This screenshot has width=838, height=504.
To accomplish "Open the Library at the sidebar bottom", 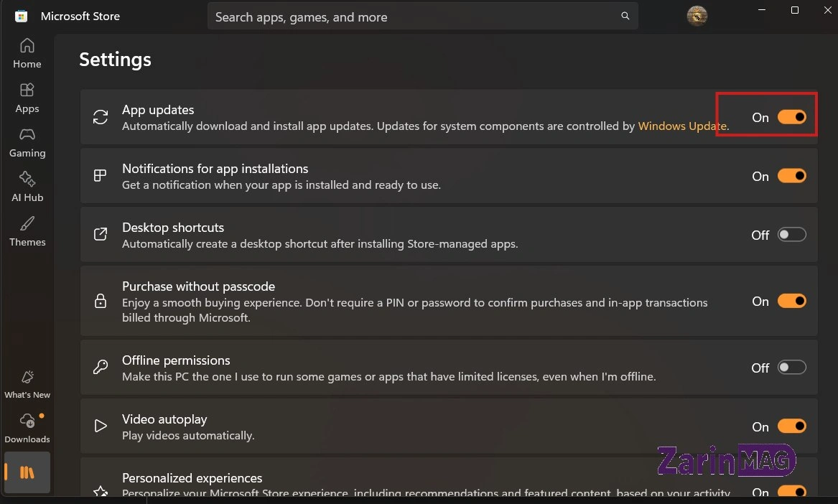I will (x=27, y=472).
